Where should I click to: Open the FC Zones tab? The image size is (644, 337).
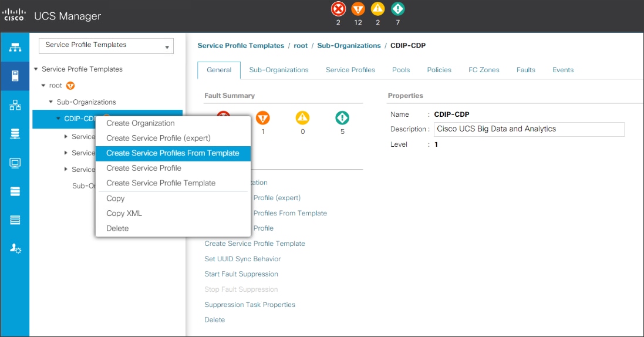pyautogui.click(x=484, y=70)
